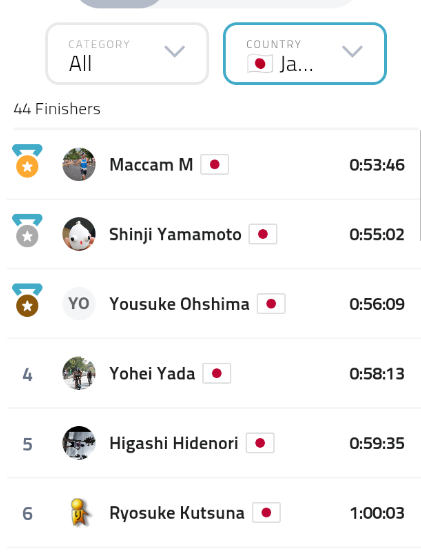Click the bronze medal icon
The width and height of the screenshot is (421, 553).
coord(27,300)
